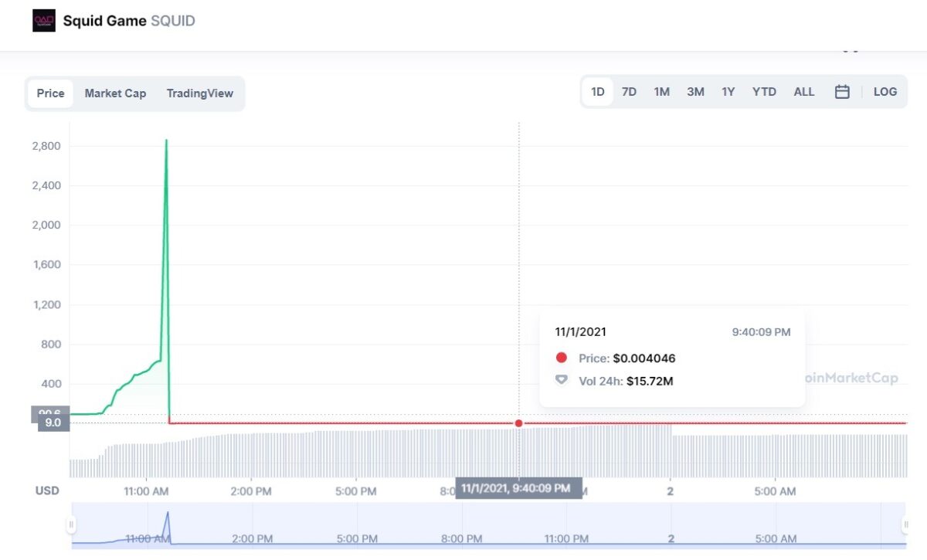
Task: Click the USD currency label
Action: coord(47,491)
